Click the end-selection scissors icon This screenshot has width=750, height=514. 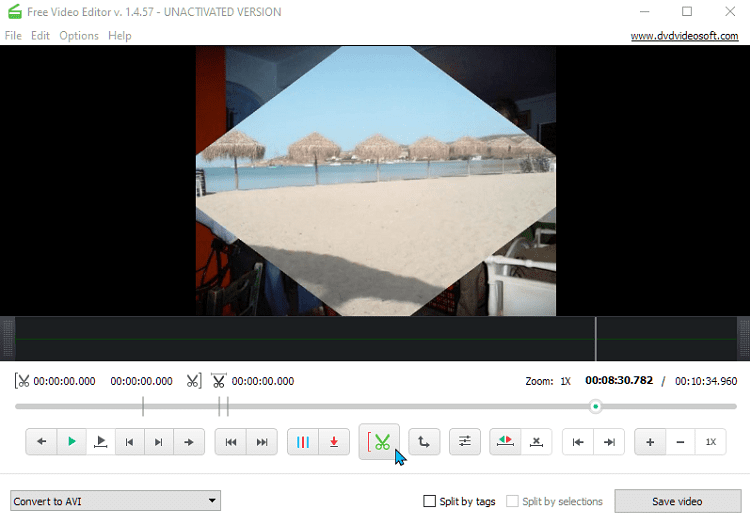coord(194,381)
